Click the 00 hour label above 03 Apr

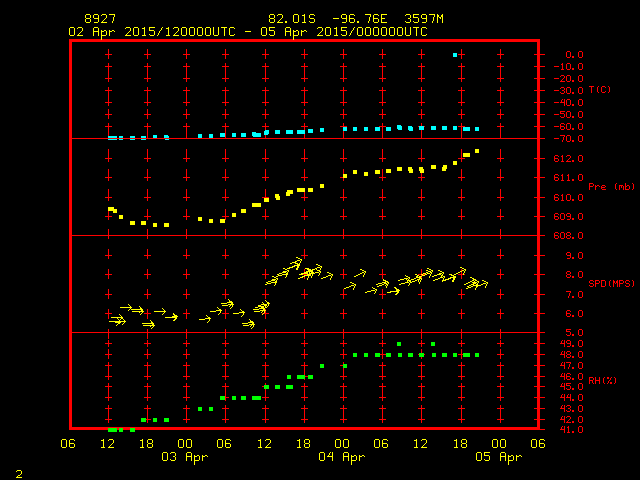point(185,444)
